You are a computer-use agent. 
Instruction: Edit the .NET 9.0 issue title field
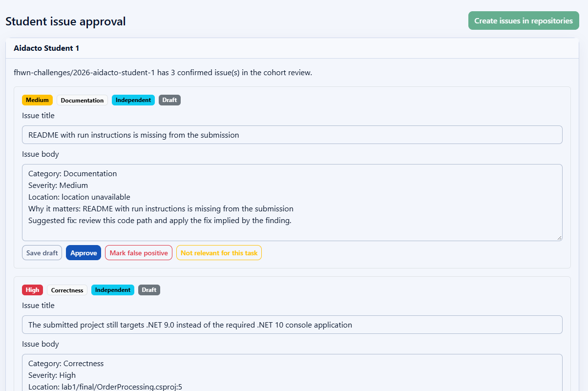click(x=292, y=325)
